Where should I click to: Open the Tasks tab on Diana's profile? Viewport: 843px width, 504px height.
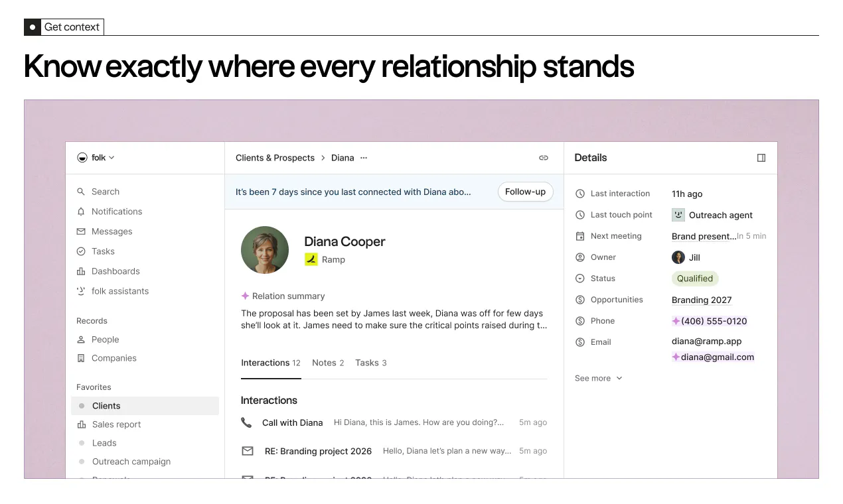pos(371,363)
